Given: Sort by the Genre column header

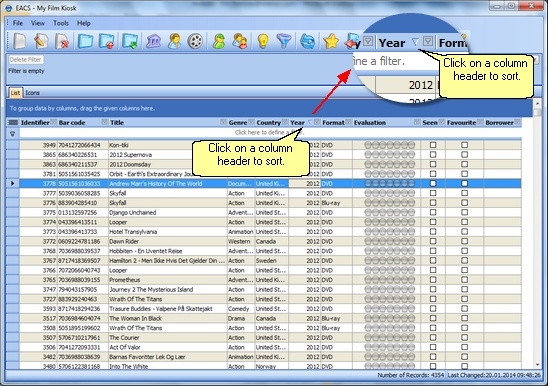Looking at the screenshot, I should 238,122.
